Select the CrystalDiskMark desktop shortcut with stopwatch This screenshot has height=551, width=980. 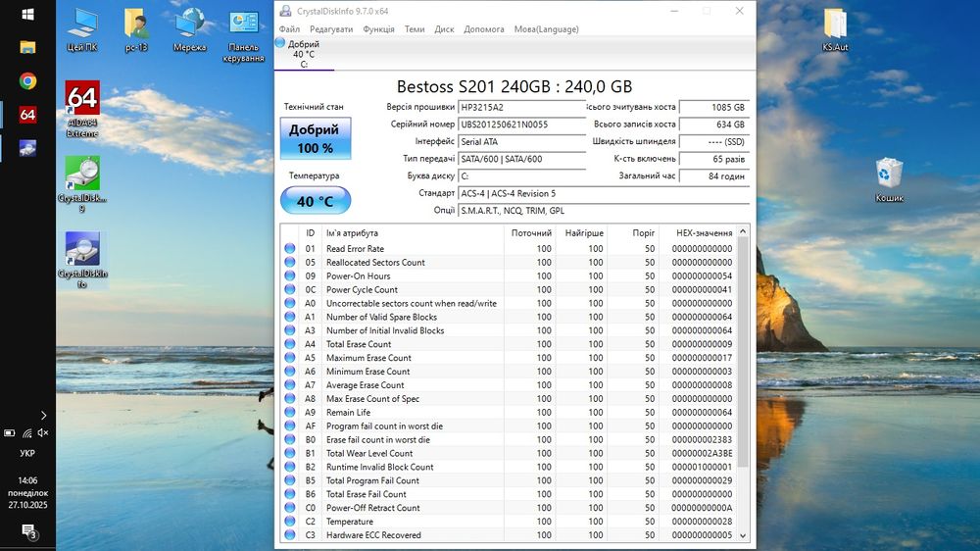pos(82,184)
